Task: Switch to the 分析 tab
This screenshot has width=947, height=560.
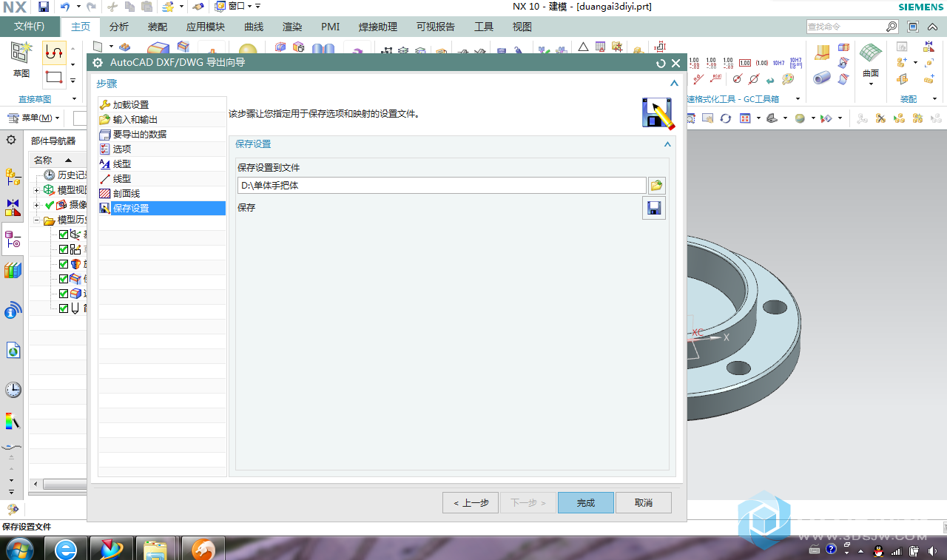Action: (118, 27)
